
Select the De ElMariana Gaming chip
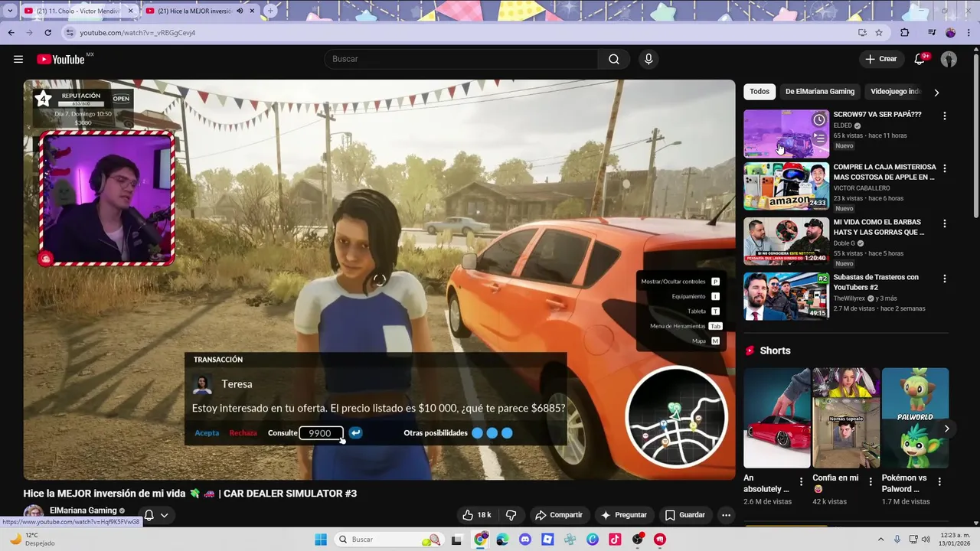point(819,91)
